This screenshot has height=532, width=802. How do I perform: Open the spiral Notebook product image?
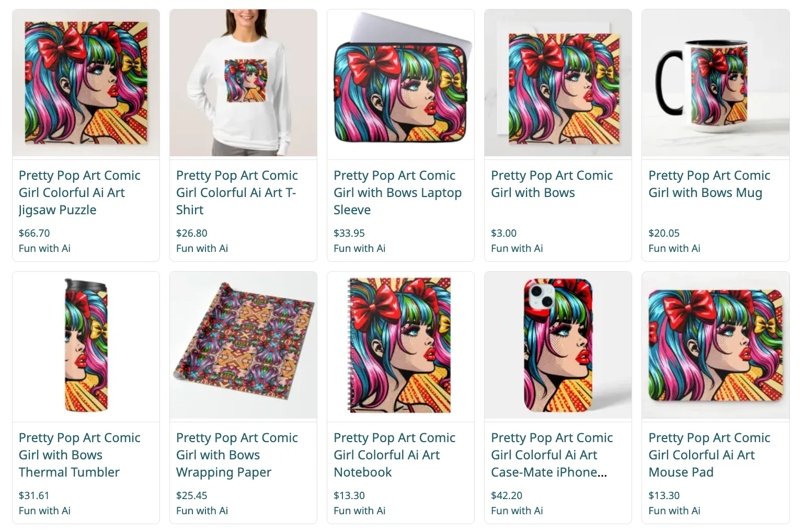click(x=400, y=345)
